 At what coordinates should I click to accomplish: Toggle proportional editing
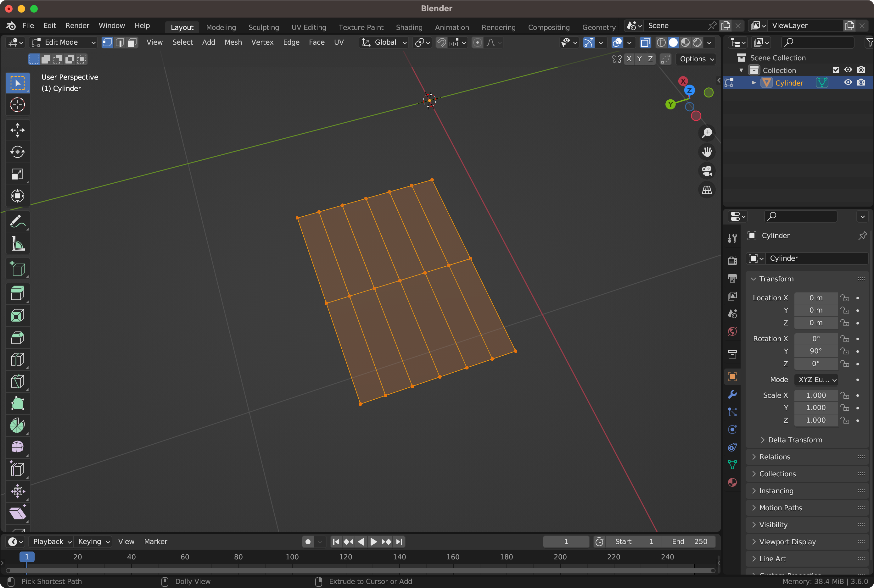point(478,42)
